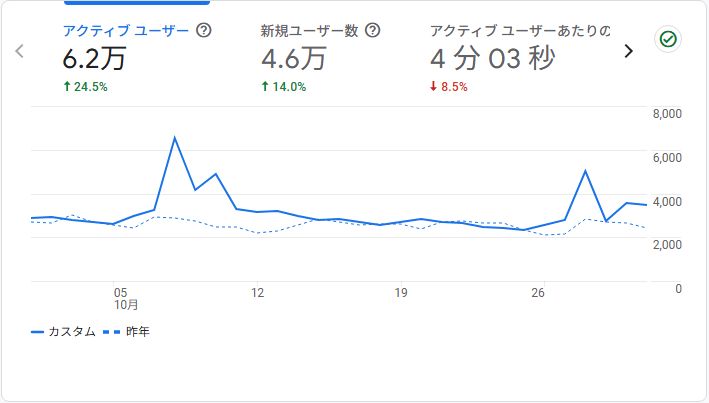
Task: Click the highest peak on the chart line
Action: coord(175,138)
